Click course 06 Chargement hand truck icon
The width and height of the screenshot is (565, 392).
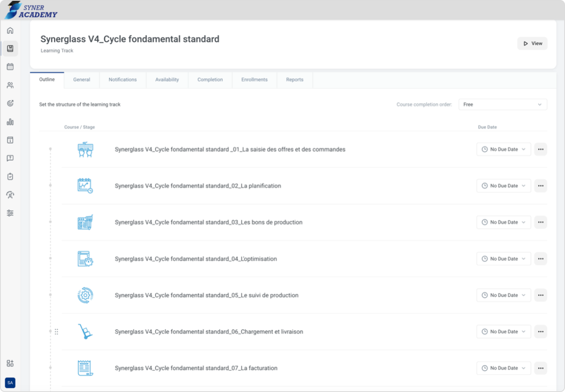[85, 332]
